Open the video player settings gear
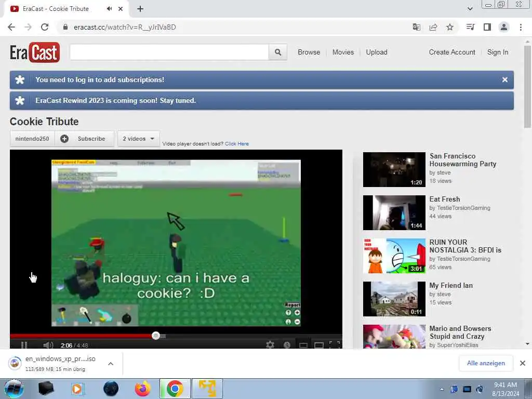The image size is (532, 399). tap(270, 345)
